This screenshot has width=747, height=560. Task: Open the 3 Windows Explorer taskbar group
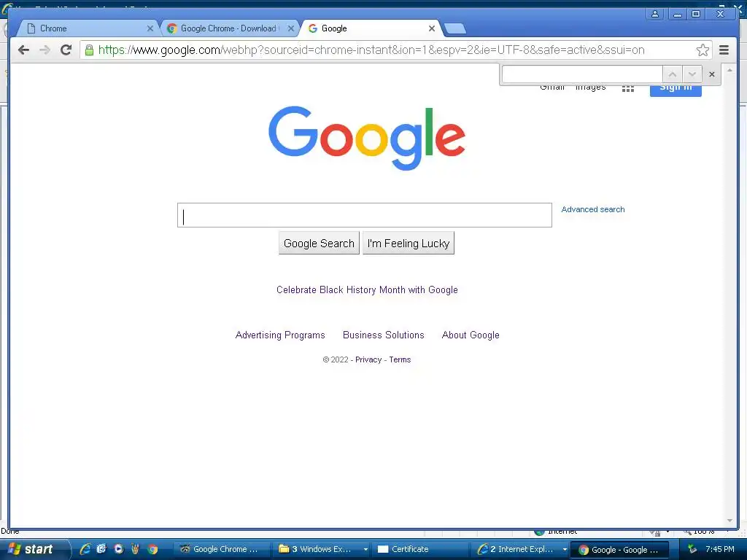click(x=322, y=550)
